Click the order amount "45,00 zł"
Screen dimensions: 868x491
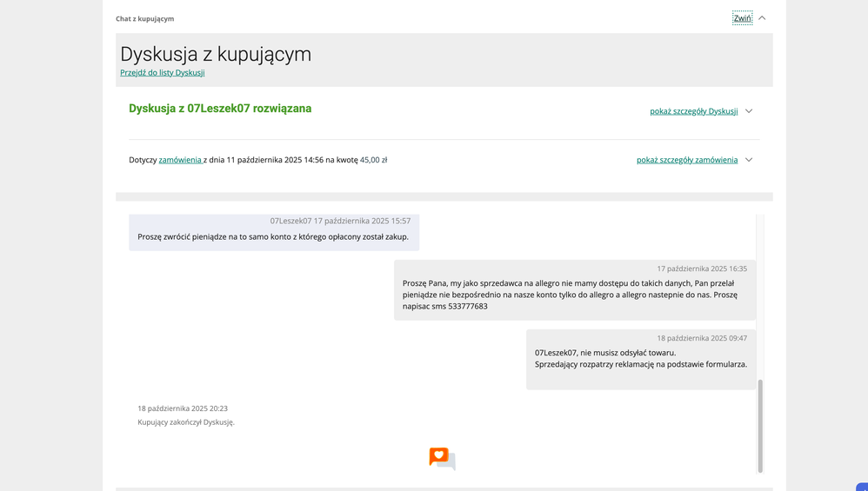373,160
